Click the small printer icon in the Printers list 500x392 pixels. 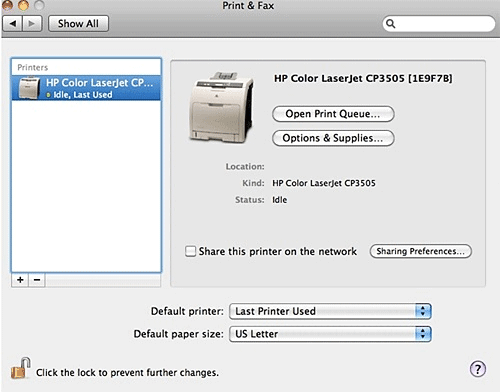pyautogui.click(x=29, y=88)
